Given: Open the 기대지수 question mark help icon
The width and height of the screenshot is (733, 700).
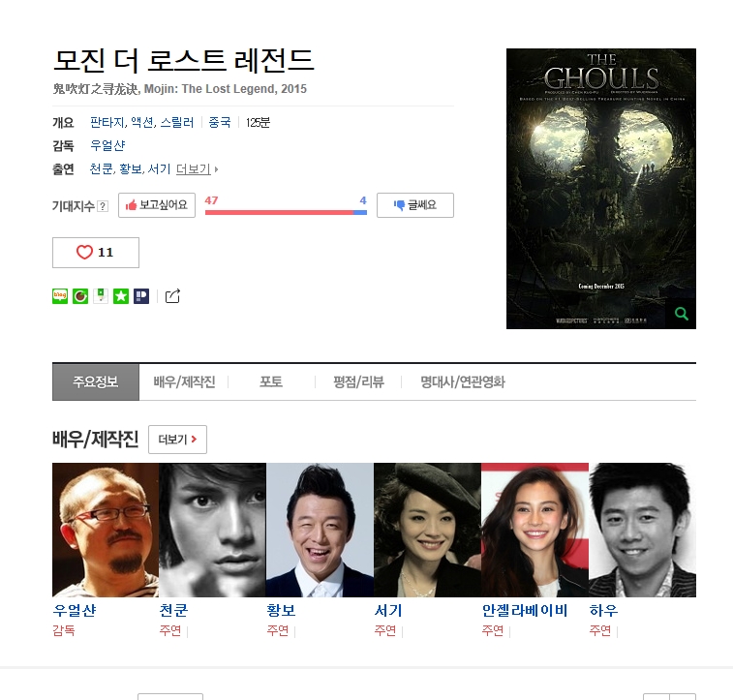Looking at the screenshot, I should [x=103, y=206].
